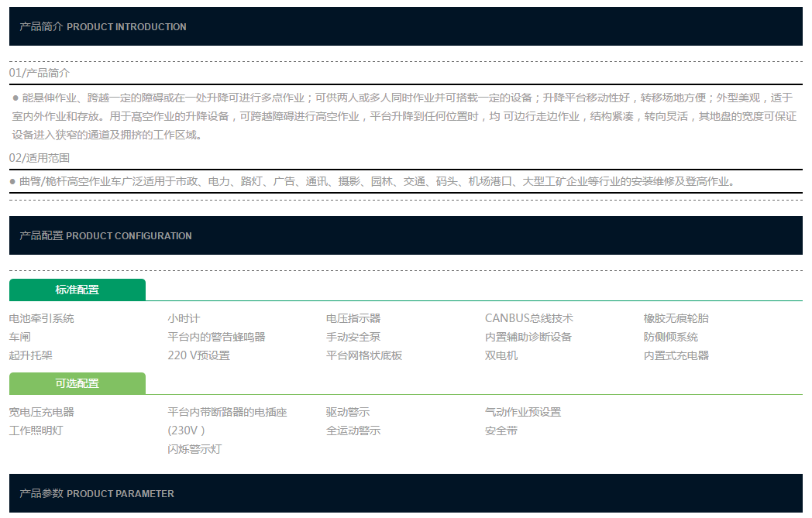Click the CANBUS总线技术 item
Screen dimensions: 812x518
[x=528, y=318]
